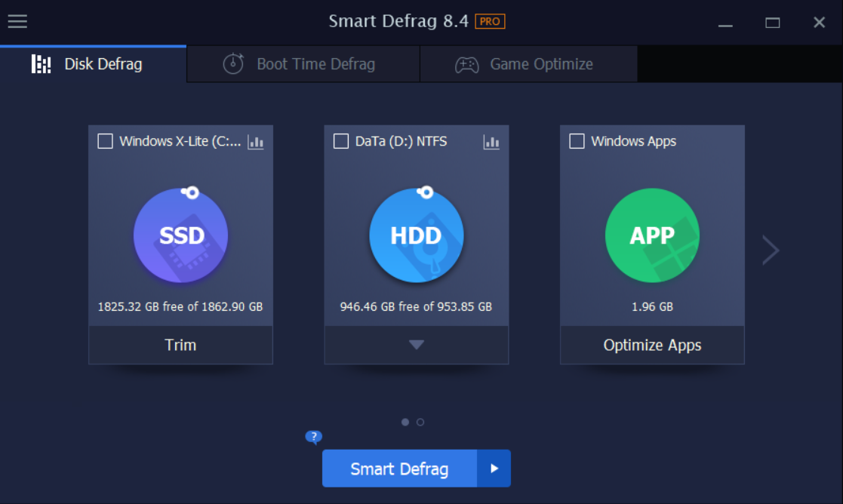
Task: Click the Trim button
Action: [x=180, y=345]
